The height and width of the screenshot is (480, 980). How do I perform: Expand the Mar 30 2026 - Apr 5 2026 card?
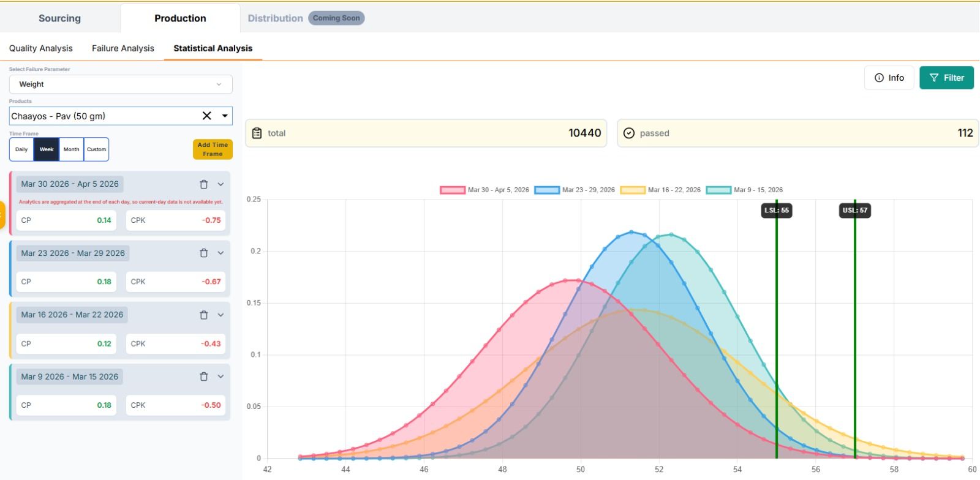click(221, 184)
